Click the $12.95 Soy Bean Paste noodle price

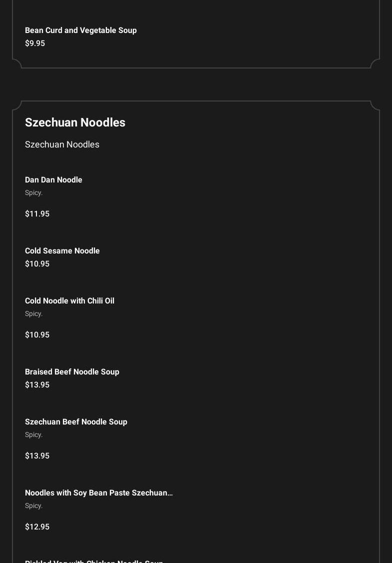37,526
